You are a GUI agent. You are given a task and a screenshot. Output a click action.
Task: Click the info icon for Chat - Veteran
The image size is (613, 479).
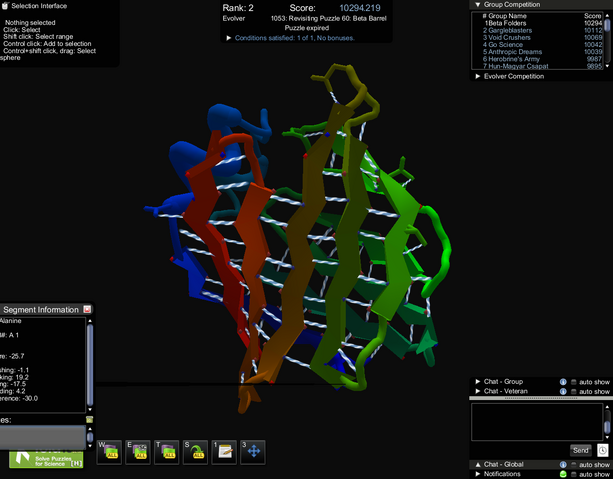pyautogui.click(x=563, y=391)
